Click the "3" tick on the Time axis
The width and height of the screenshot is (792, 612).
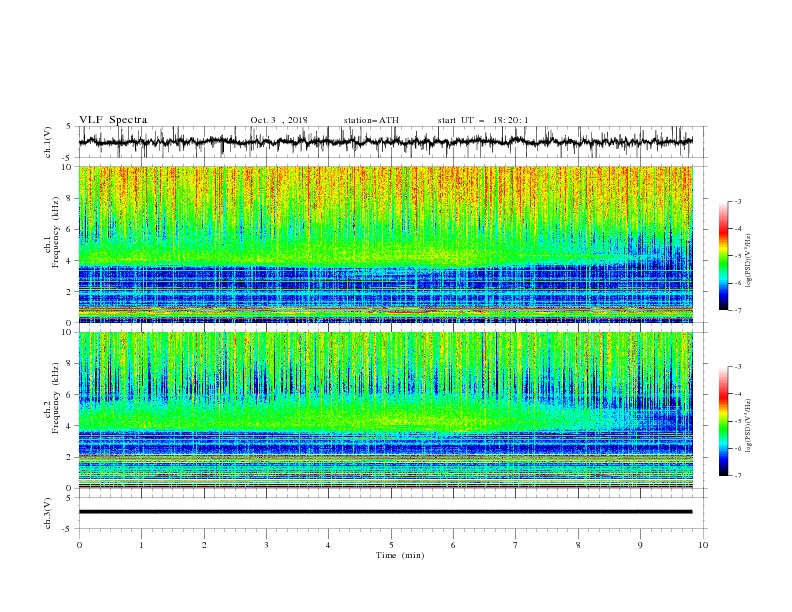point(266,545)
